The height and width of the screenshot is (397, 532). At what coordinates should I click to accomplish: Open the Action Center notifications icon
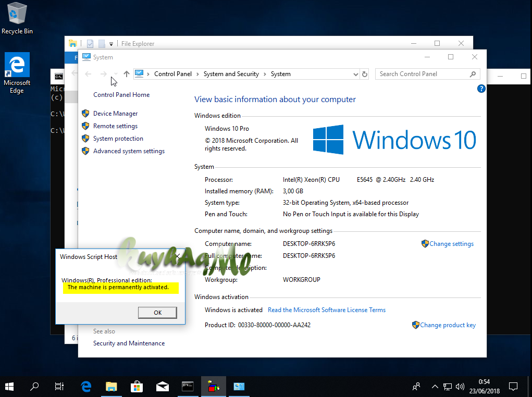click(x=513, y=387)
